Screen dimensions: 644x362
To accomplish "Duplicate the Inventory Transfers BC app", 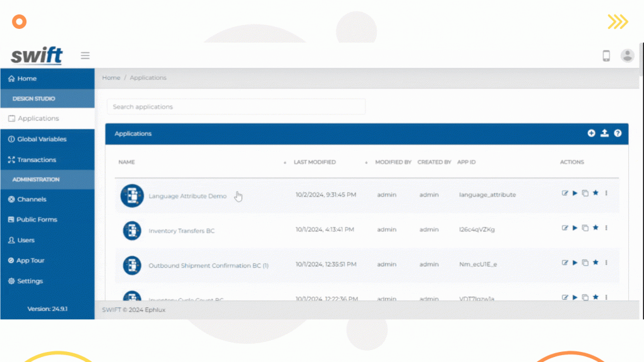I will tap(586, 228).
